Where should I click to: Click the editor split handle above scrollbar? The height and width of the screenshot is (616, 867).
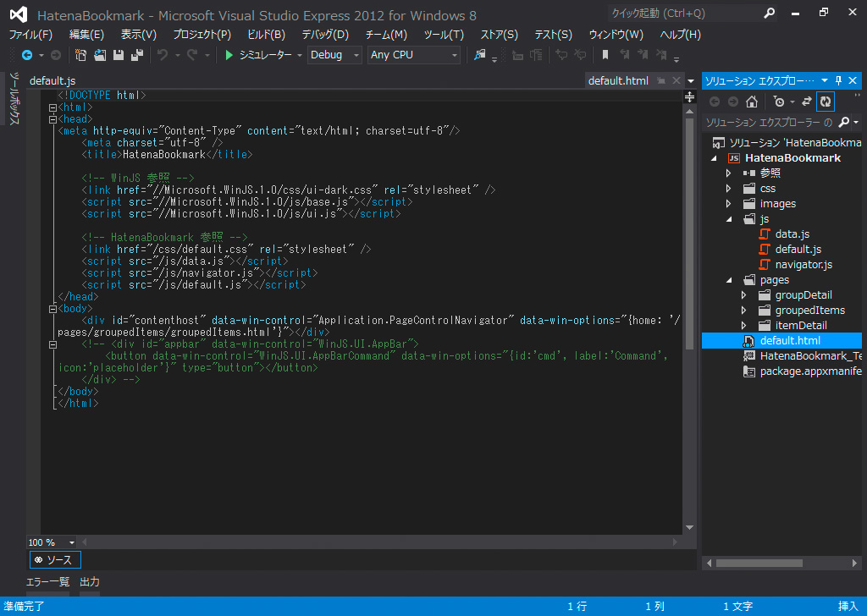pyautogui.click(x=689, y=97)
